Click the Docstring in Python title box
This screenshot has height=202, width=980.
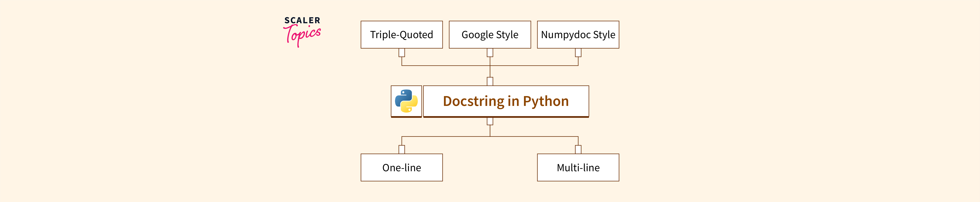coord(506,101)
